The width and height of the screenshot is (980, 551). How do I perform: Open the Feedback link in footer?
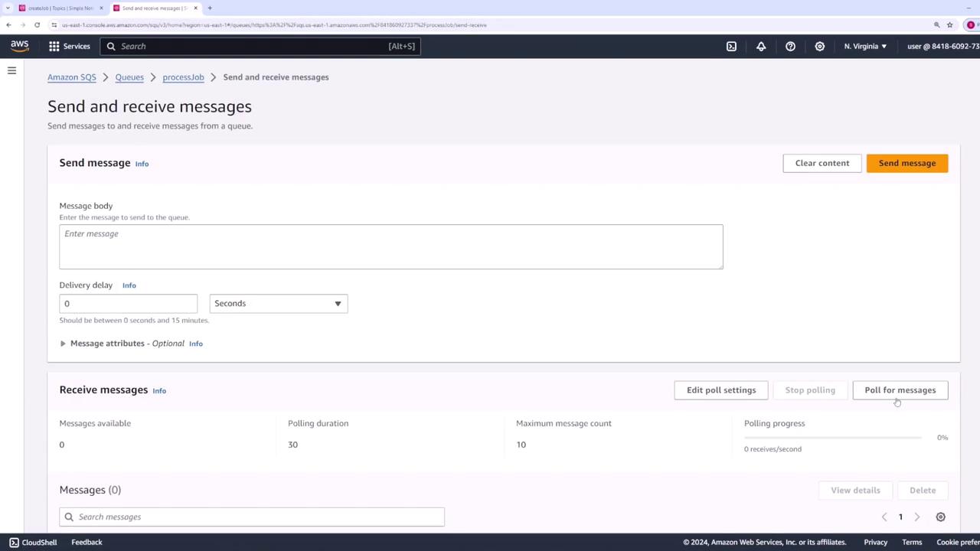coord(87,543)
